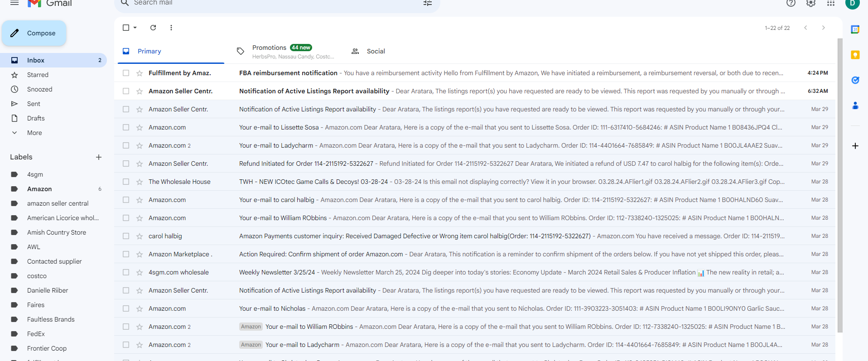The height and width of the screenshot is (361, 868).
Task: Star the 4sgm.com wholesale email
Action: click(140, 272)
